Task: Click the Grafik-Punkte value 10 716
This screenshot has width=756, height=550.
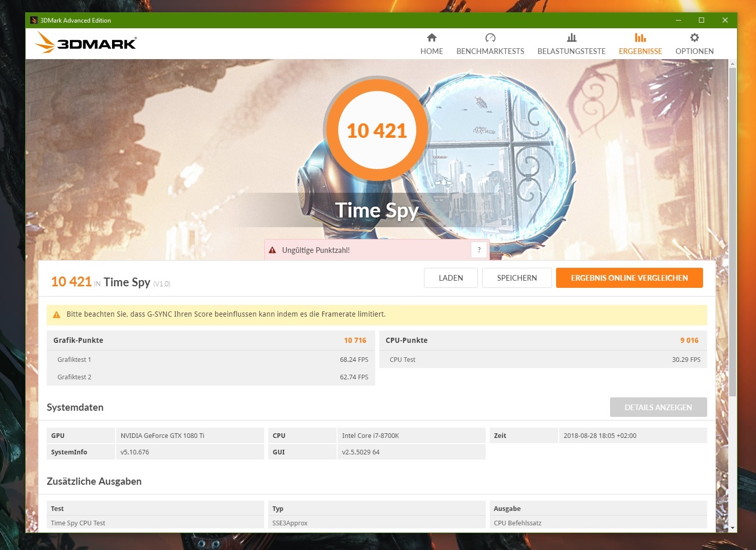Action: click(355, 340)
